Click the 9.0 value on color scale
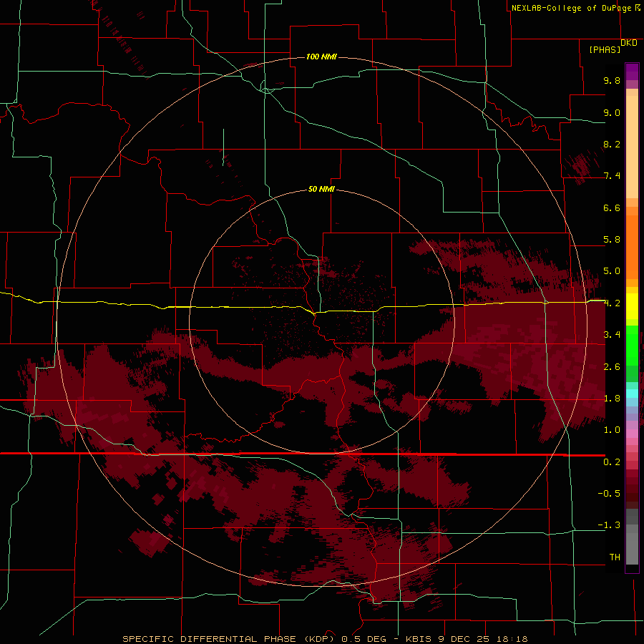The image size is (644, 644). coord(612,112)
